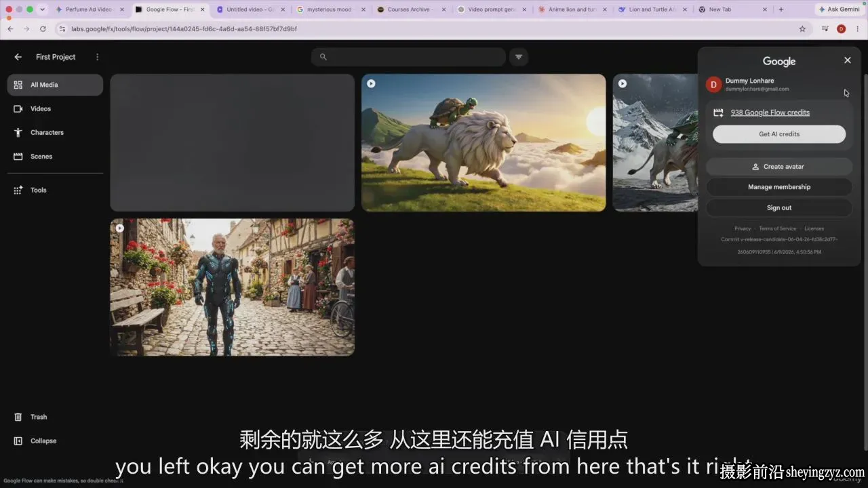Click Manage membership
The width and height of the screenshot is (868, 488).
(779, 187)
